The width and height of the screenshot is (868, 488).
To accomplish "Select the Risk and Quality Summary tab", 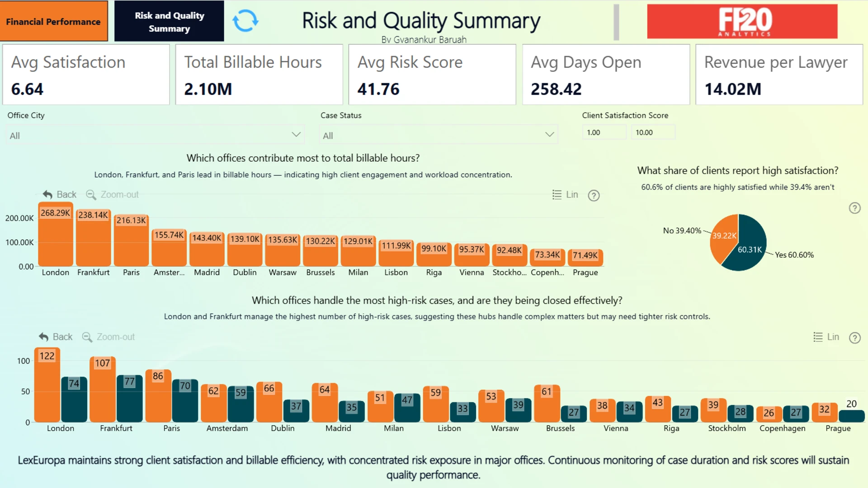I will [x=169, y=21].
